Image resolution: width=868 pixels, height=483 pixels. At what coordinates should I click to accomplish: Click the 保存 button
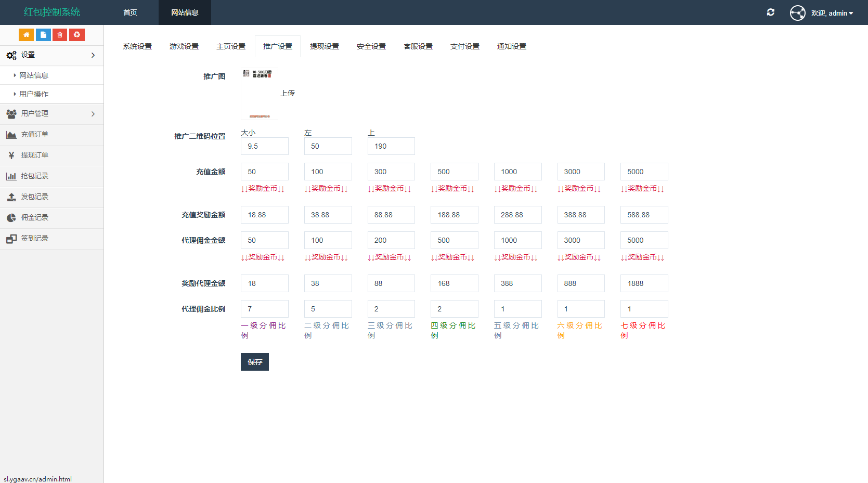coord(254,361)
